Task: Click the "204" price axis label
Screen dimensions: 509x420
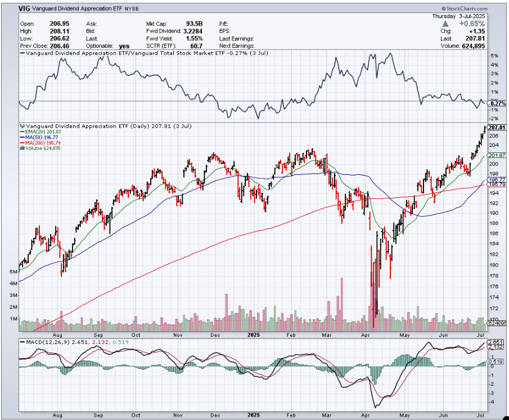Action: click(x=494, y=145)
